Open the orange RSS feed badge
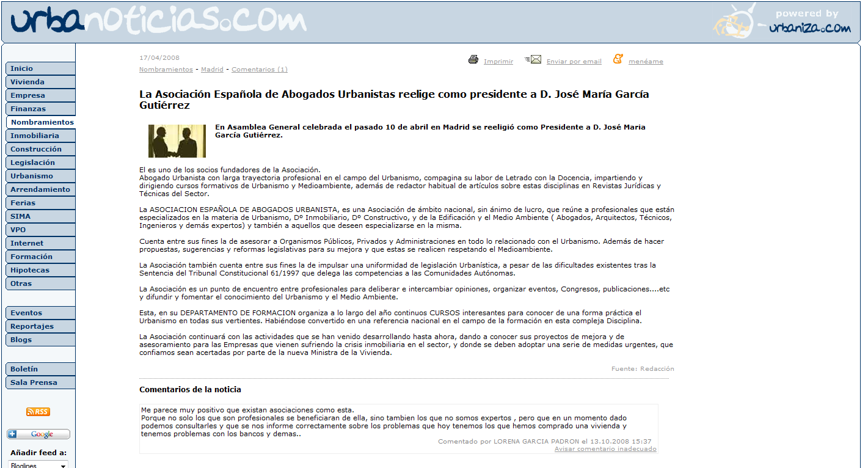Screen dimensions: 868x468 [x=38, y=412]
